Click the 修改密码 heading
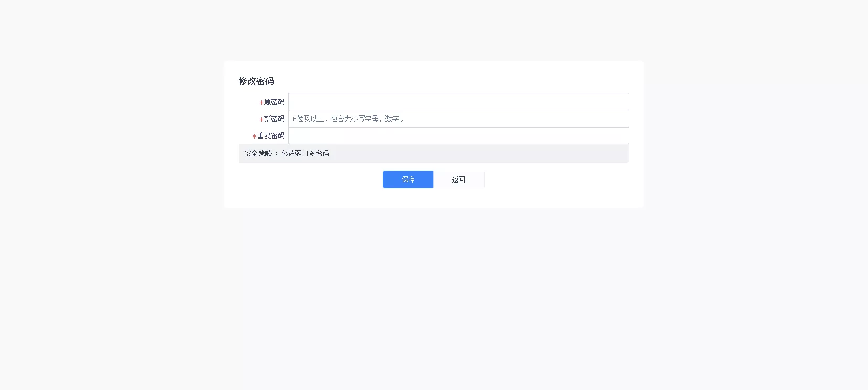Image resolution: width=868 pixels, height=390 pixels. click(256, 81)
